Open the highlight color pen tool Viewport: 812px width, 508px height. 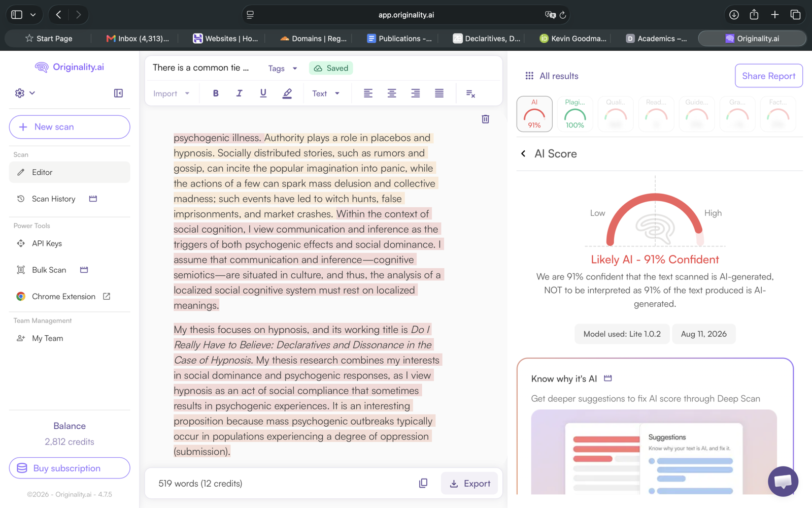pyautogui.click(x=287, y=93)
